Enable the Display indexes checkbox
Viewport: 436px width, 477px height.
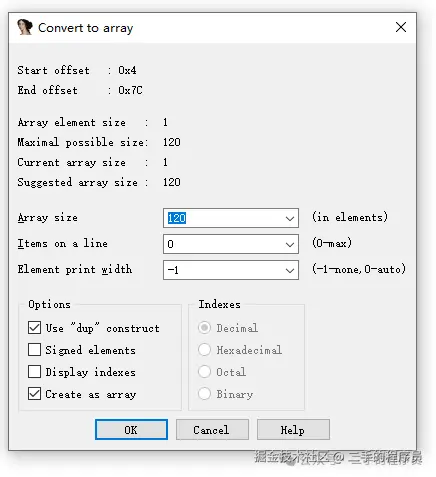point(34,372)
